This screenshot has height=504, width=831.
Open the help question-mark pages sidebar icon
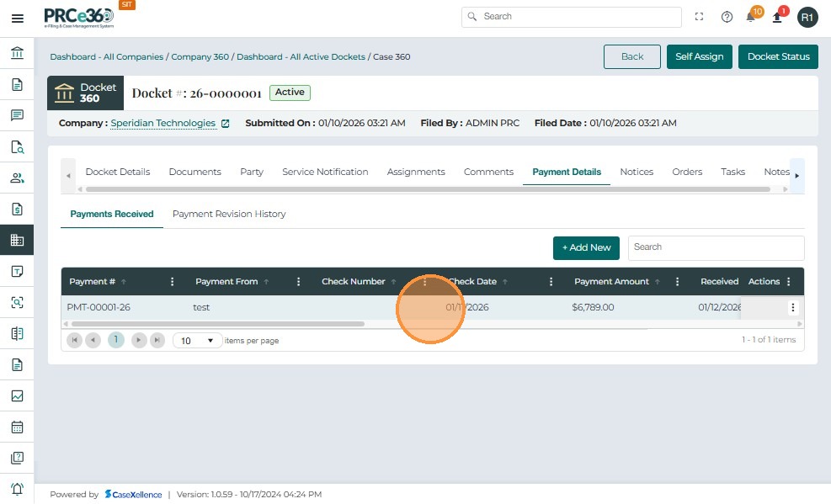[x=17, y=458]
